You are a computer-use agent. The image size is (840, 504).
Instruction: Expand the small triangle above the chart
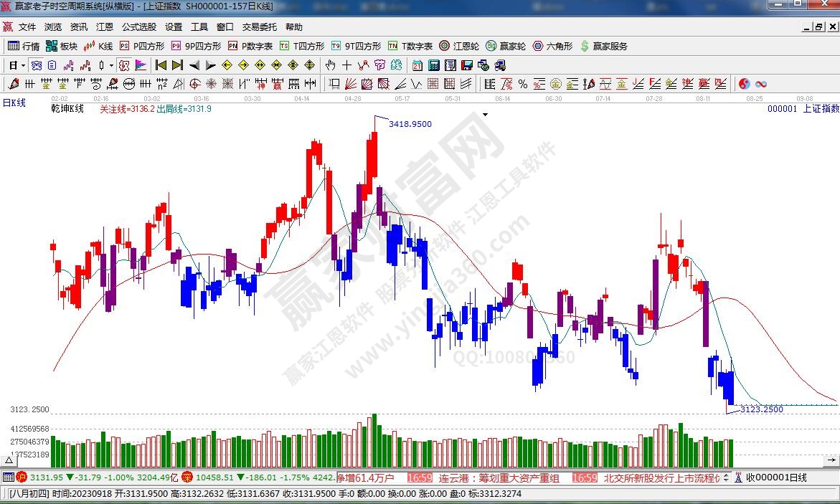[486, 114]
